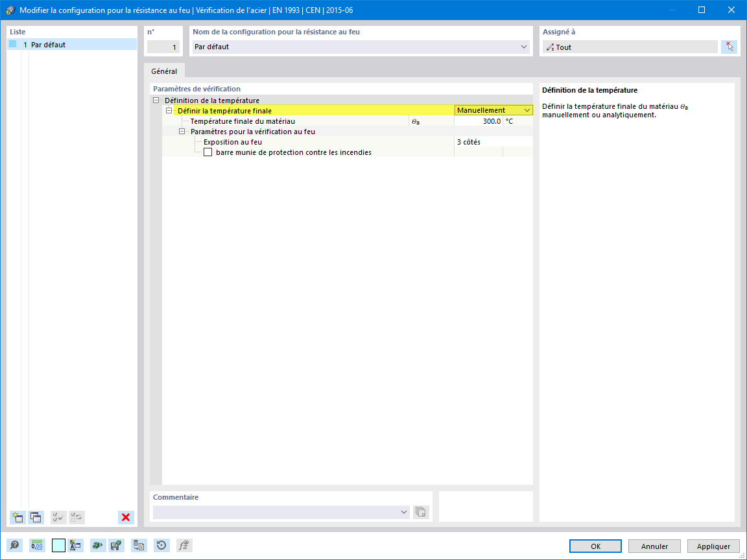Viewport: 747px width, 560px height.
Task: Click the green block arrow icon
Action: [98, 545]
